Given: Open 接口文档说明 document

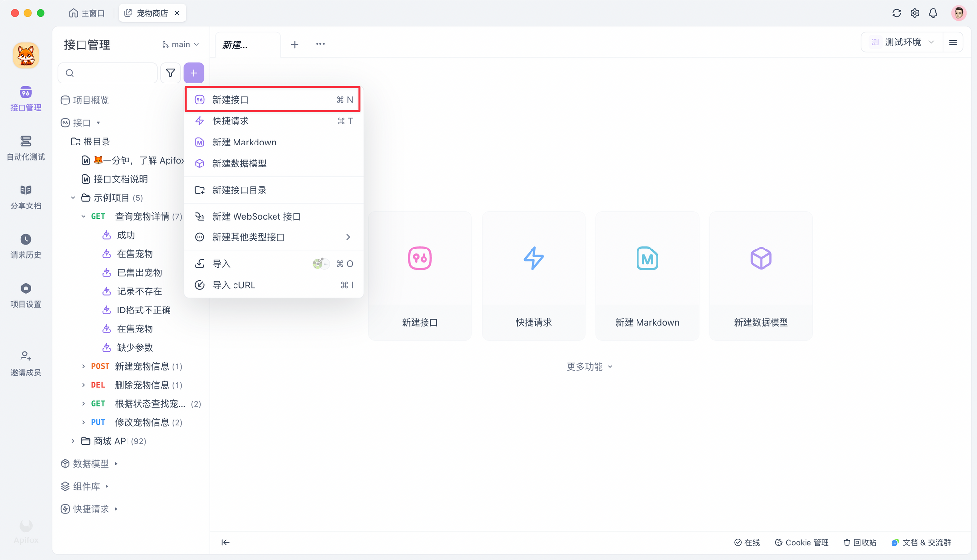Looking at the screenshot, I should (x=115, y=179).
